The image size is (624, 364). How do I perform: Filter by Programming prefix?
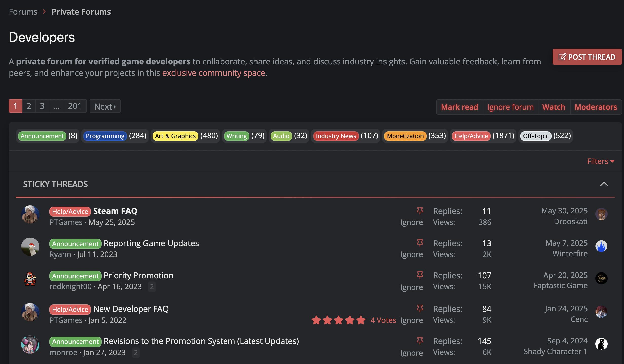[x=115, y=136]
